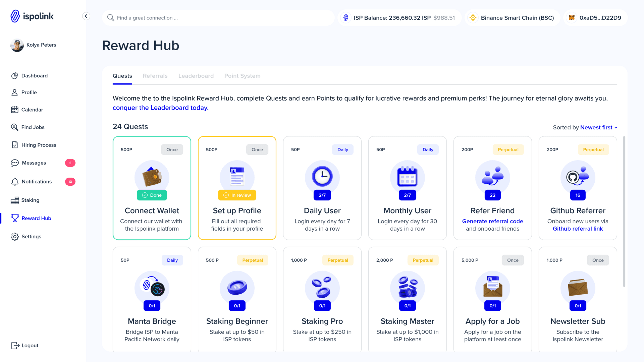
Task: Click the Settings gear icon
Action: coord(14,237)
